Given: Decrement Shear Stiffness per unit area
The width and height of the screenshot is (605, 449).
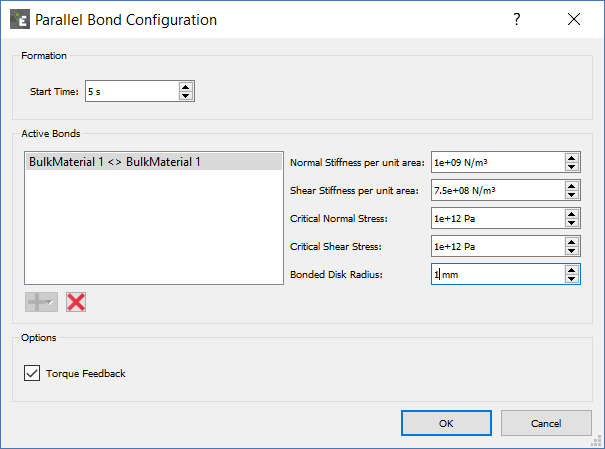Looking at the screenshot, I should coord(571,195).
